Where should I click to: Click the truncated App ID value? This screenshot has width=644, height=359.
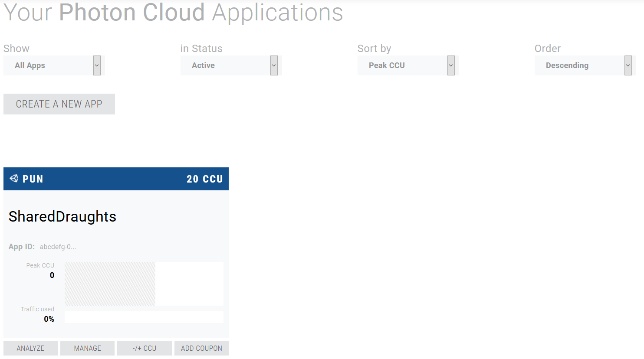pyautogui.click(x=58, y=247)
